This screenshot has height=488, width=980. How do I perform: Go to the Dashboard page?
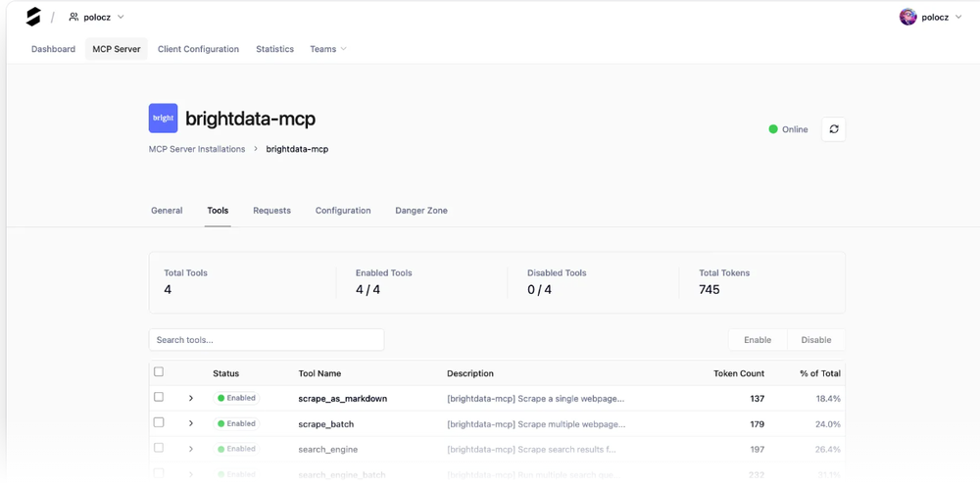pos(53,49)
